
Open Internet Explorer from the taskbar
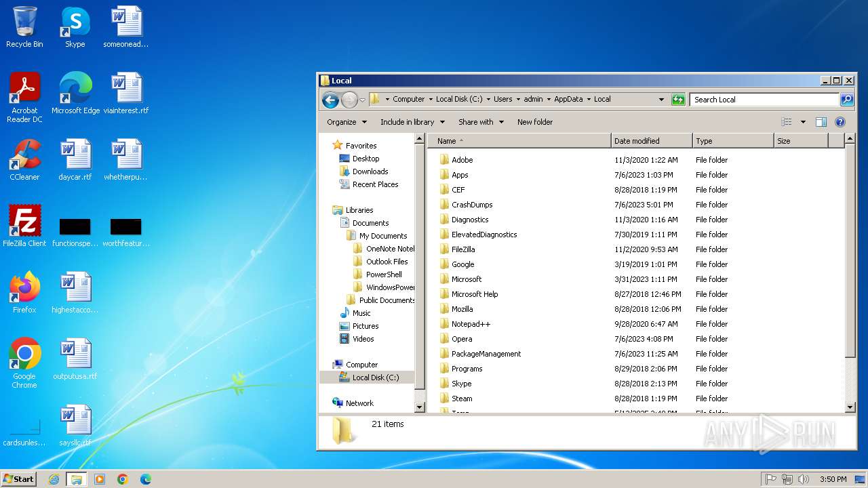click(54, 479)
